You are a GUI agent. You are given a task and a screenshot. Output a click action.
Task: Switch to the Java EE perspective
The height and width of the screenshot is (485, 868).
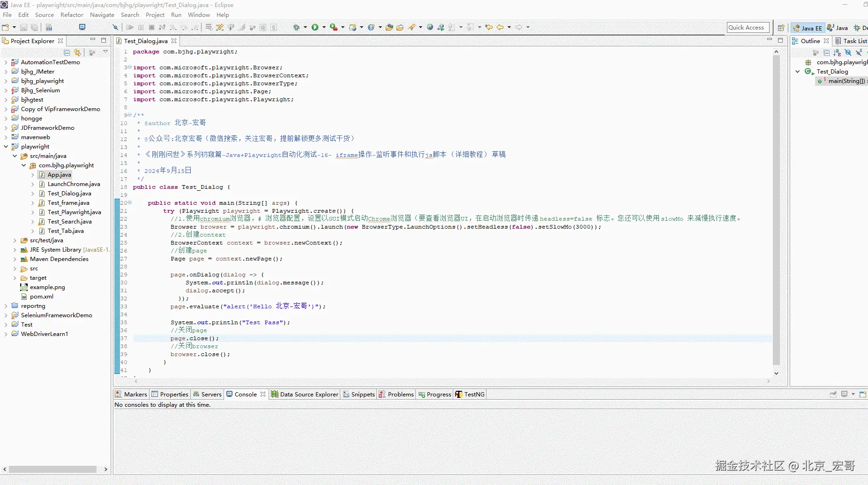(808, 28)
